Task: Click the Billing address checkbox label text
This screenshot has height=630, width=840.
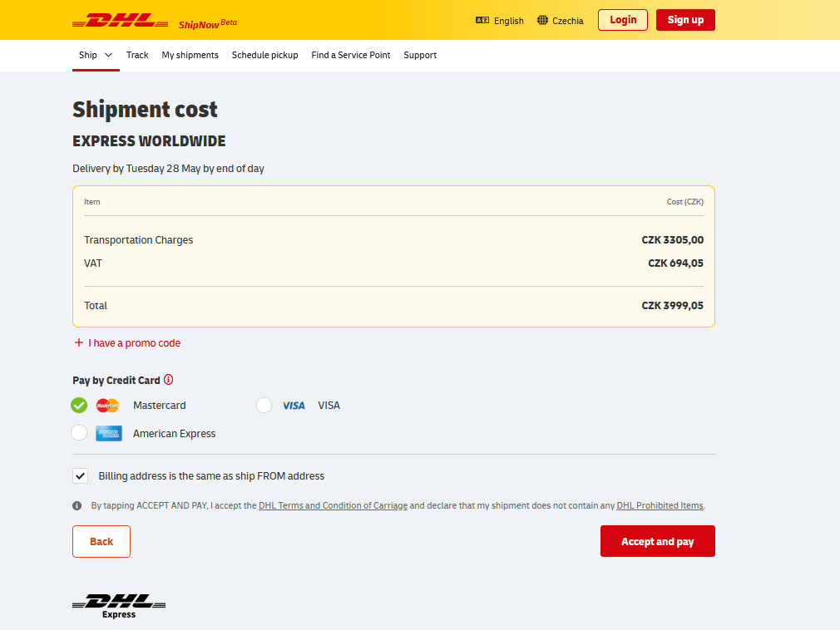Action: [211, 476]
